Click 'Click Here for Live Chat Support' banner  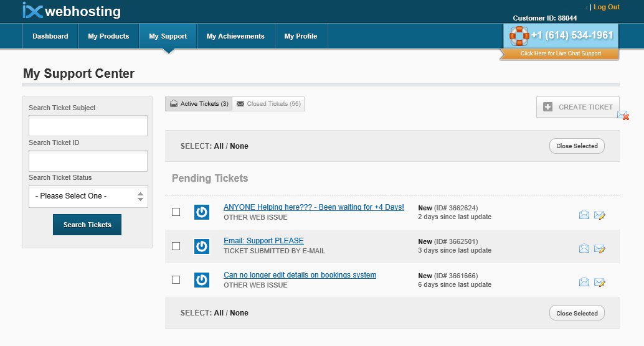(x=560, y=54)
